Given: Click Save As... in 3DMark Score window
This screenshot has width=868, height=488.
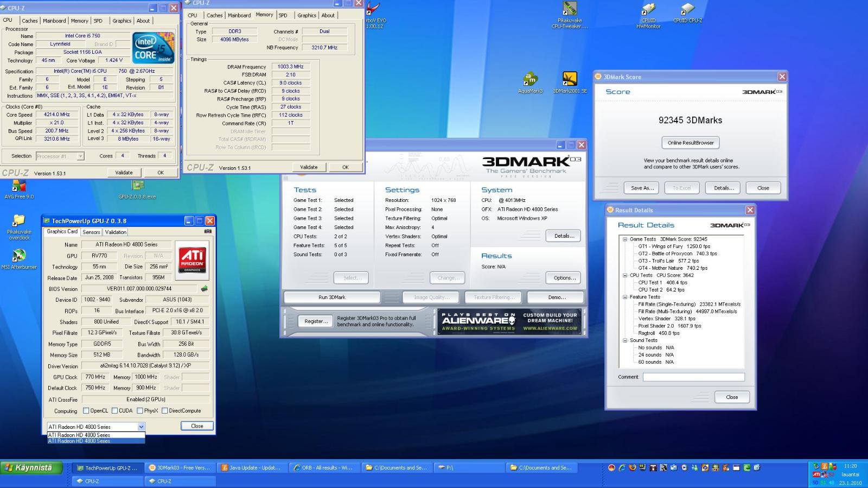Looking at the screenshot, I should [x=642, y=188].
